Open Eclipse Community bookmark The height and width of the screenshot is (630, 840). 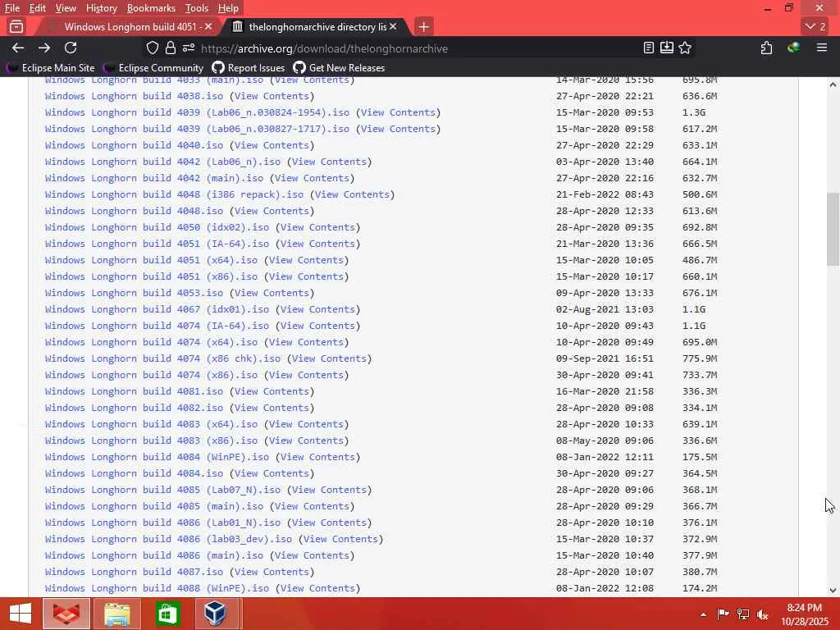(154, 68)
